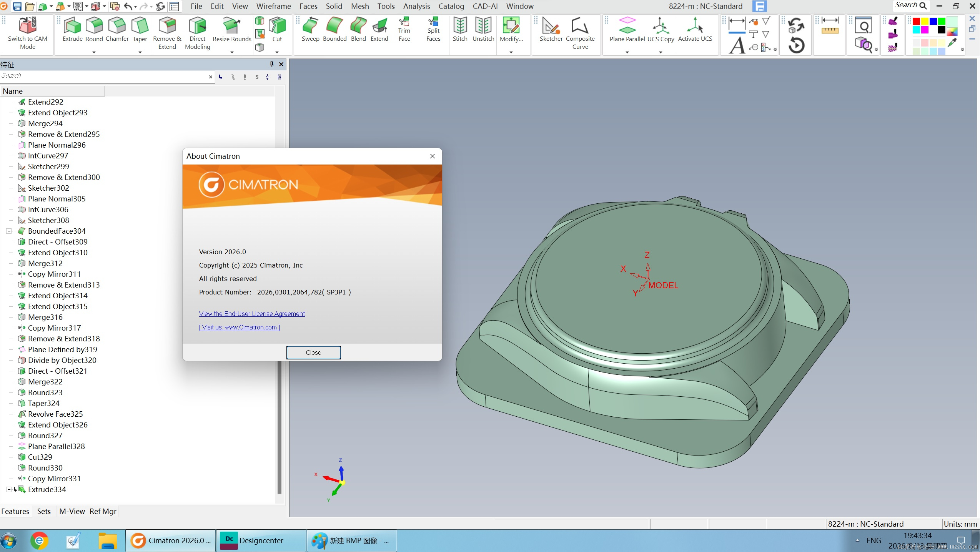Open Designcenter from the taskbar
Image resolution: width=980 pixels, height=552 pixels.
click(261, 540)
